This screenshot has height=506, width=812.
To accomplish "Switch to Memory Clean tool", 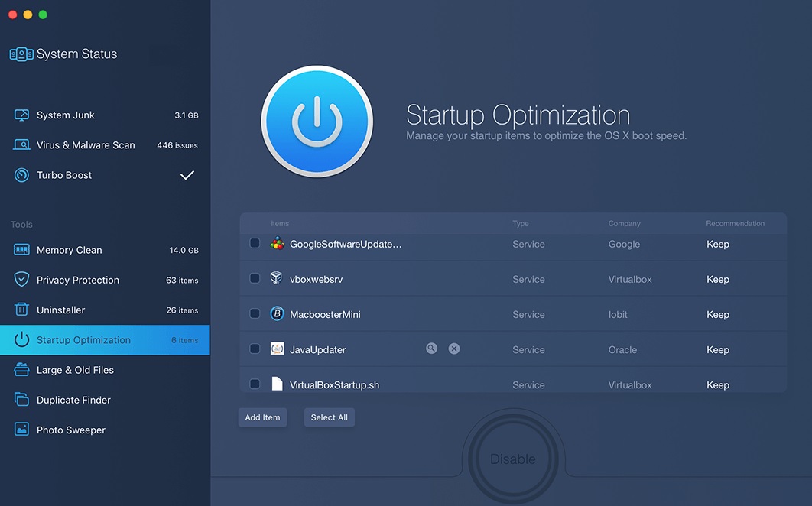I will tap(105, 250).
